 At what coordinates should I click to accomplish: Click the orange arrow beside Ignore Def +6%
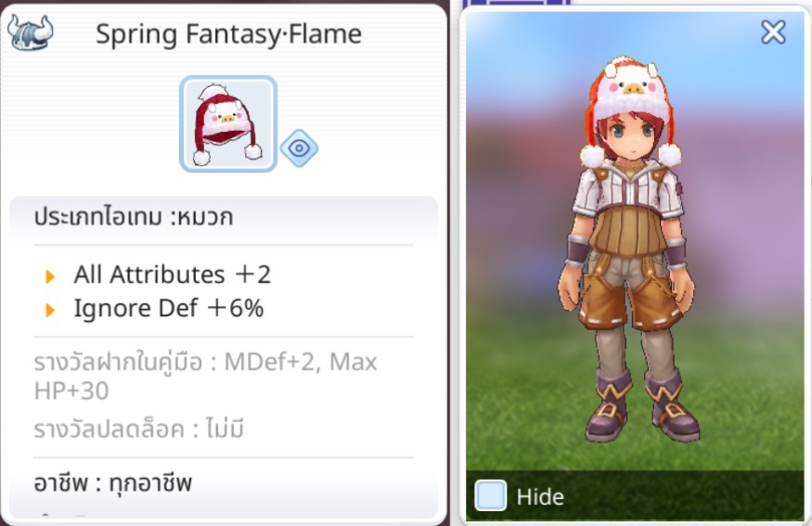[50, 310]
